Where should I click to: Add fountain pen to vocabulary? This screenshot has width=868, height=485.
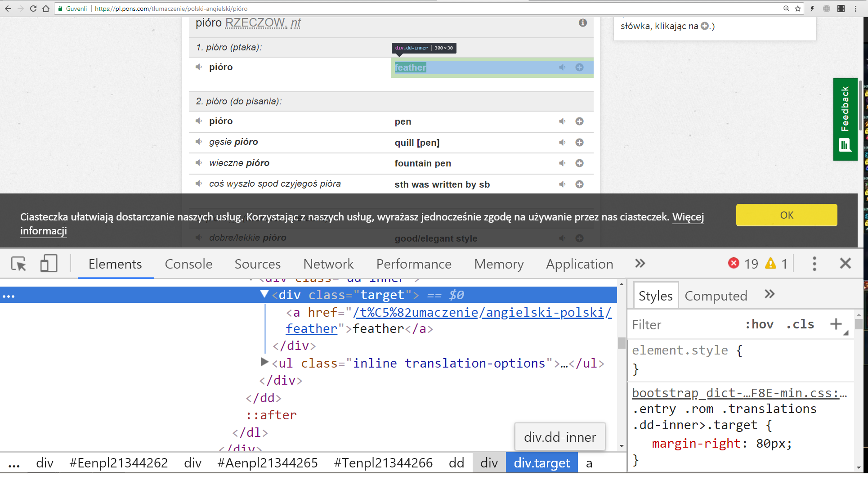[x=580, y=163]
